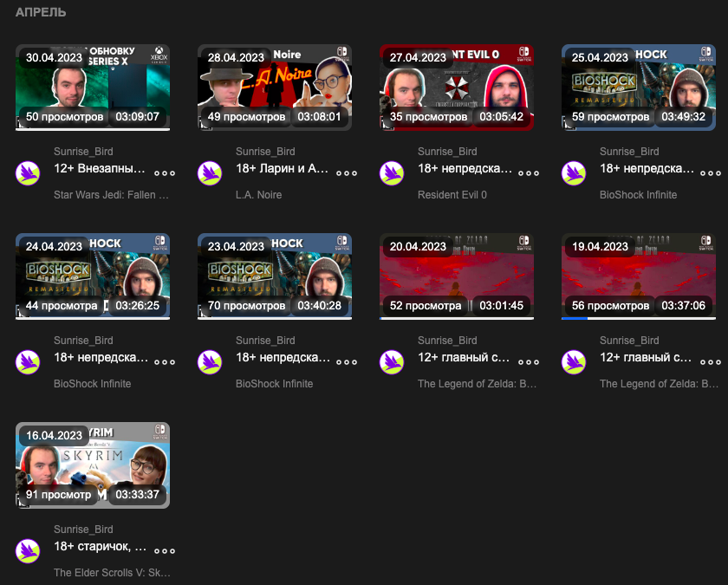Open the 28.04.2023 L.A. Noire video thumbnail

(x=275, y=88)
